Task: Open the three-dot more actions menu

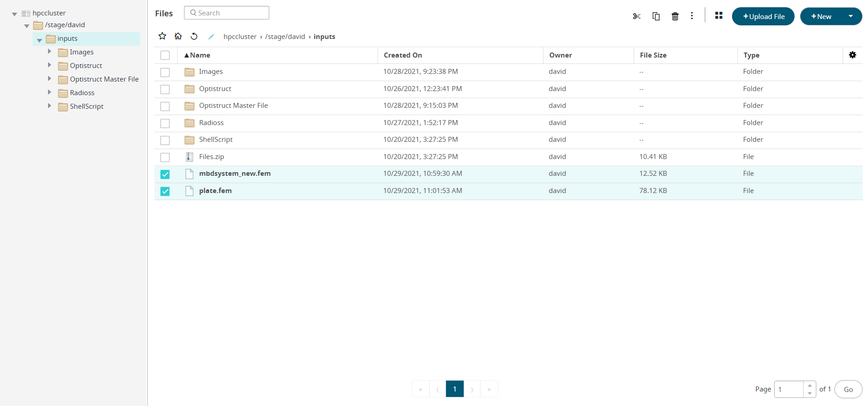Action: coord(692,16)
